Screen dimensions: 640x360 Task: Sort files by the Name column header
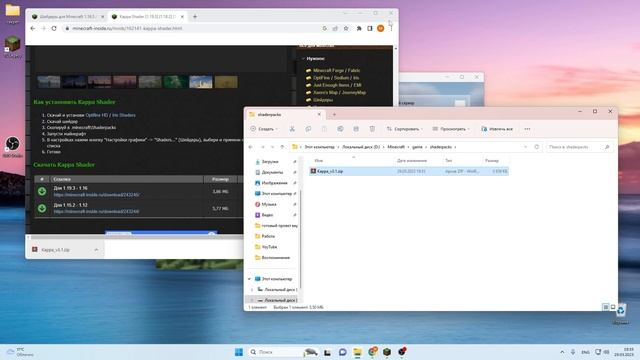(x=319, y=161)
